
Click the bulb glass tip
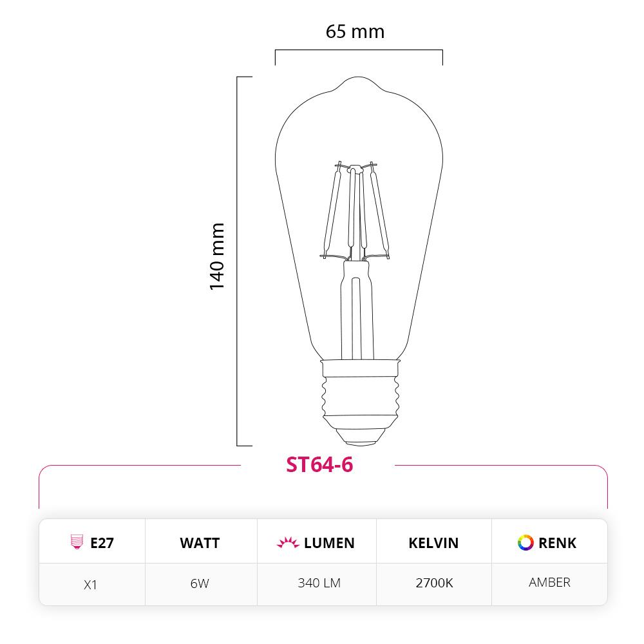[357, 84]
